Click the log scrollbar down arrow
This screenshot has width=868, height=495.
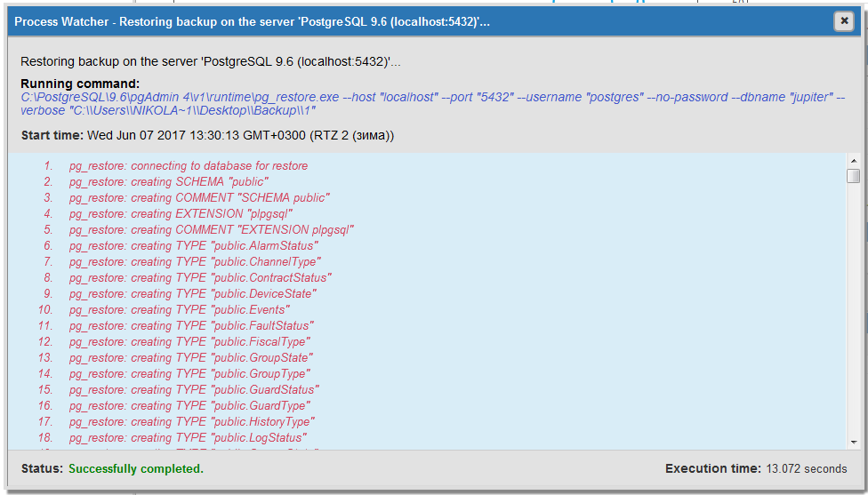point(853,442)
